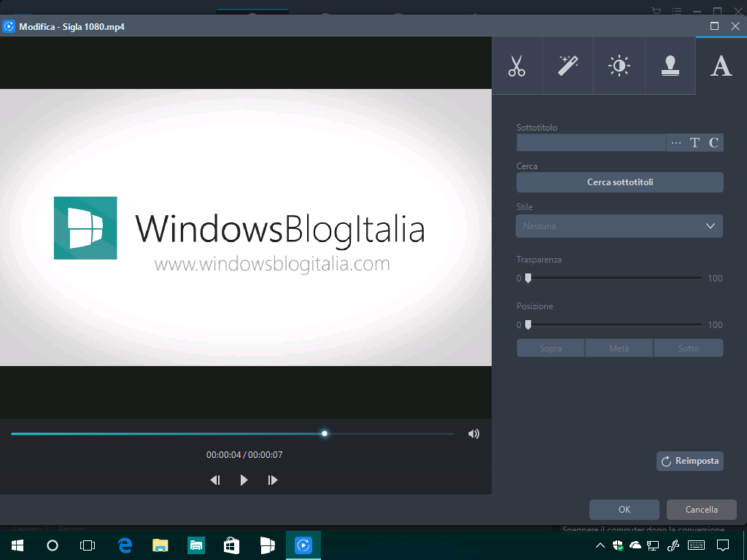Expand the Stile dropdown
Viewport: 747px width, 560px height.
[619, 226]
